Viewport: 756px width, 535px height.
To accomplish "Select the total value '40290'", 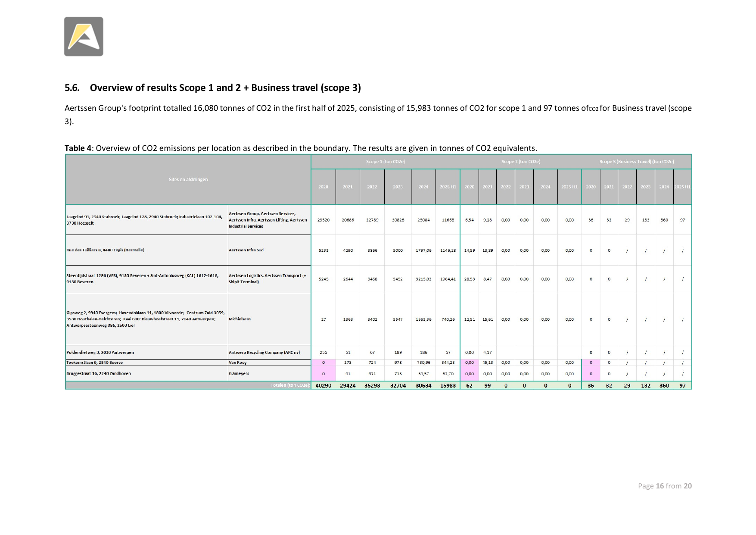I will point(324,385).
